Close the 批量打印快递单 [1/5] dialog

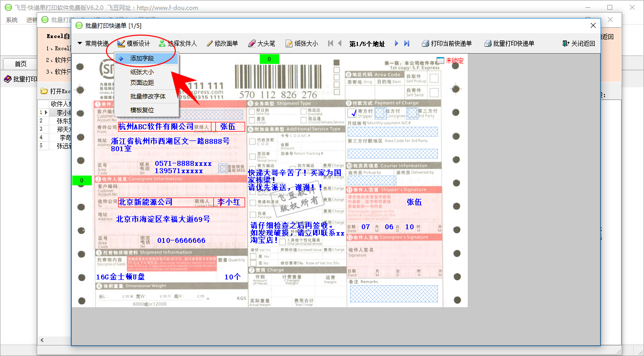[x=593, y=25]
